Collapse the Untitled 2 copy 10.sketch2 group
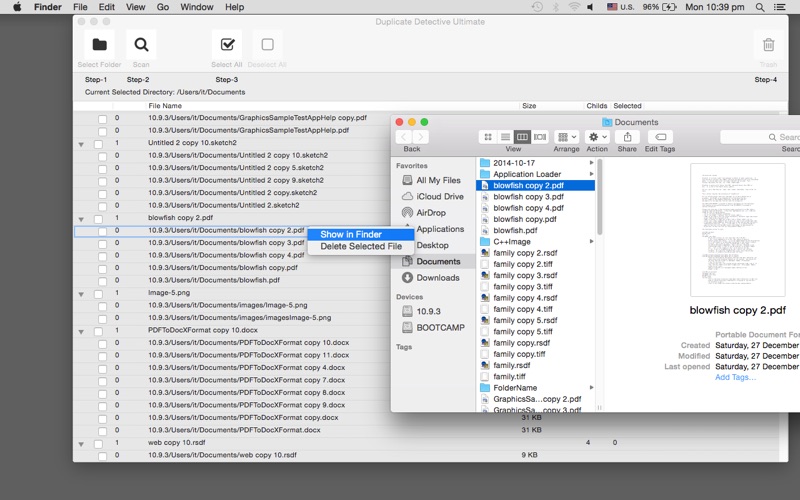800x500 pixels. pyautogui.click(x=81, y=144)
